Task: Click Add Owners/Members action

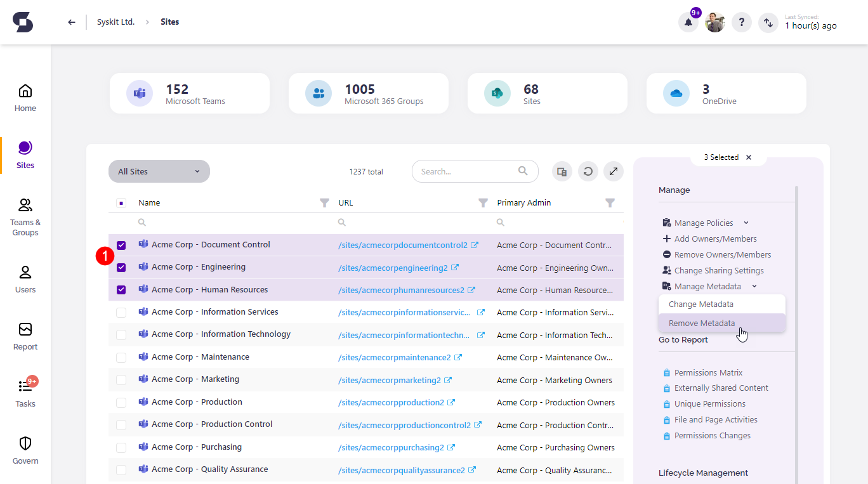Action: (715, 239)
